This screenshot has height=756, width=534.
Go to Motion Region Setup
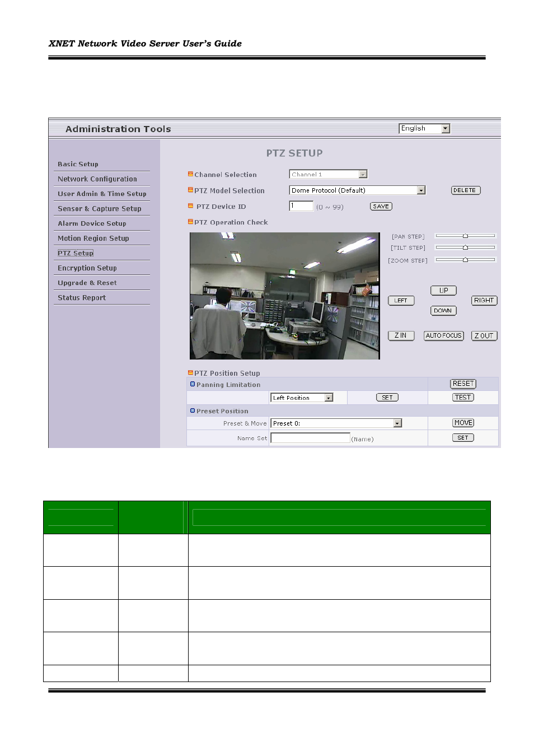(93, 239)
